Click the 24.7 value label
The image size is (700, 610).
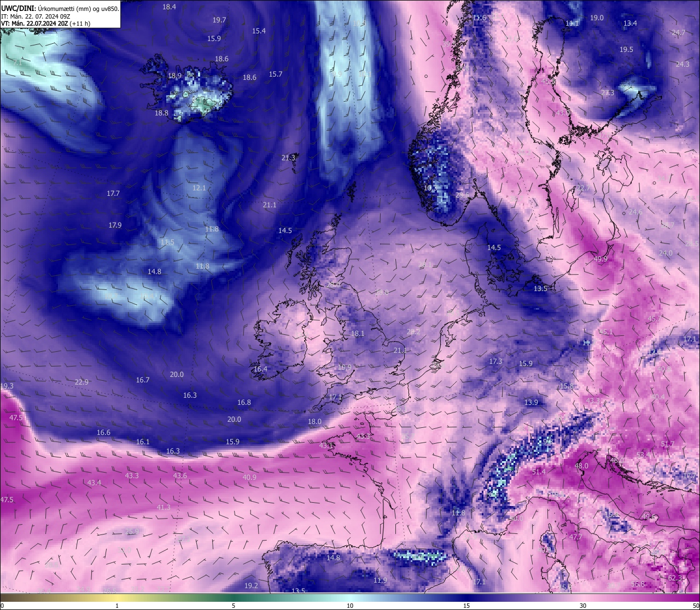click(x=678, y=33)
